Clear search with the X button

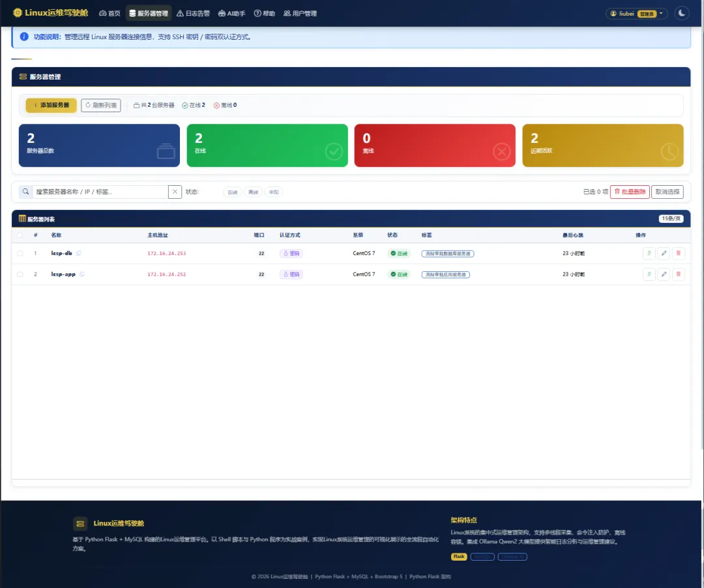click(x=175, y=192)
